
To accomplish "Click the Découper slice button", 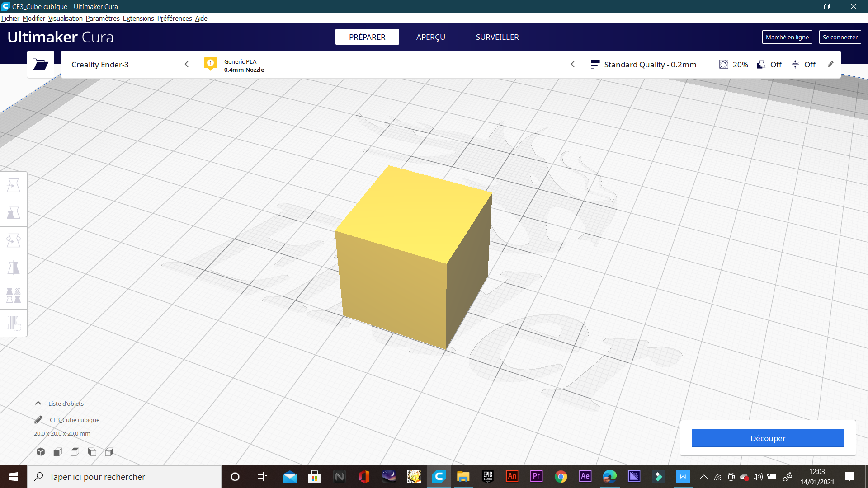I will coord(768,438).
